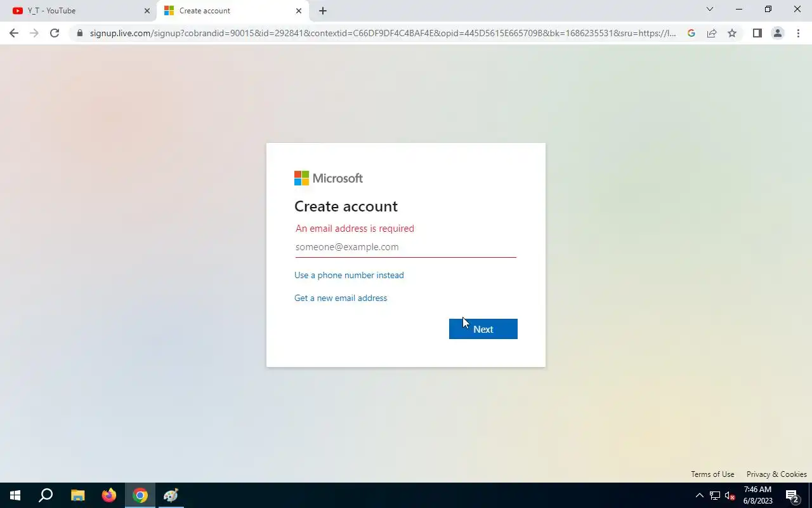View site security lock information
The image size is (812, 508).
point(79,33)
